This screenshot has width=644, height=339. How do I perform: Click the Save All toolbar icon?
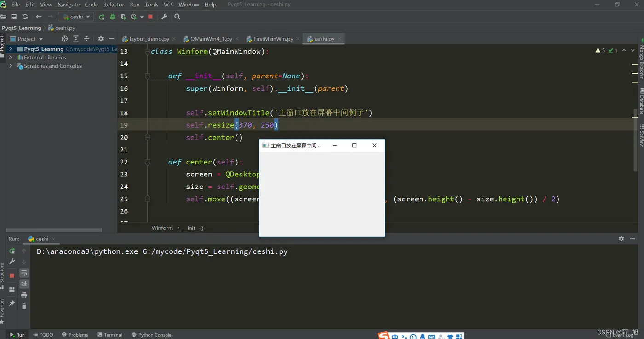pos(14,17)
